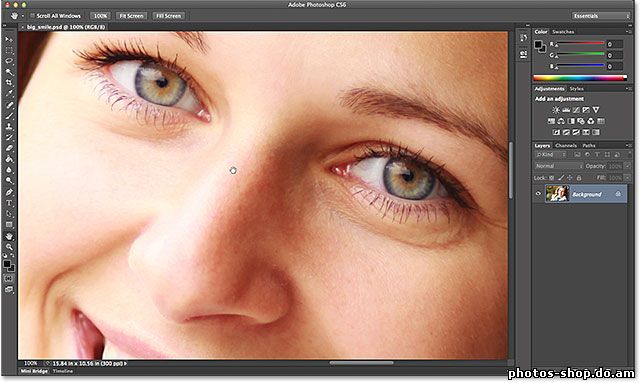The height and width of the screenshot is (383, 640).
Task: Select the Rectangle shape tool
Action: (9, 225)
